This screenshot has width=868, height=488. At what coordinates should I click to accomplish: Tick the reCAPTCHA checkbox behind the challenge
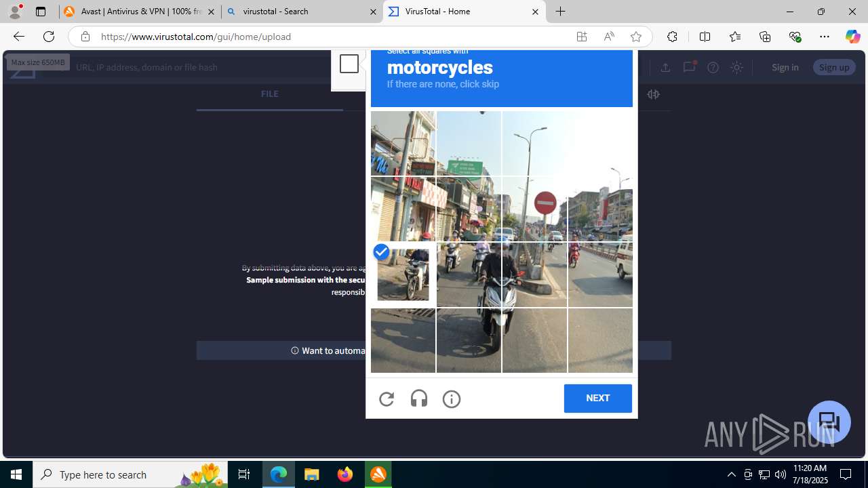(x=349, y=64)
